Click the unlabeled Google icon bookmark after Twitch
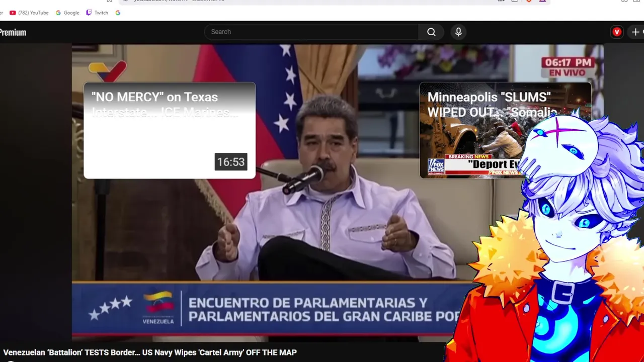644x362 pixels. (118, 13)
